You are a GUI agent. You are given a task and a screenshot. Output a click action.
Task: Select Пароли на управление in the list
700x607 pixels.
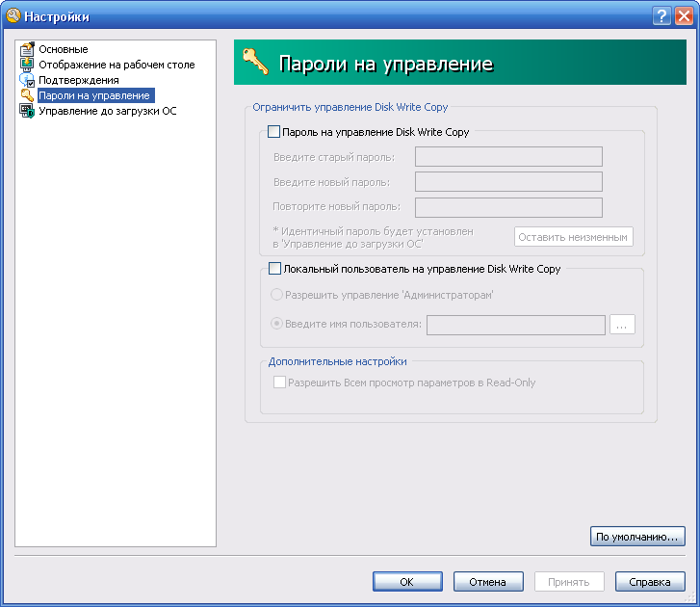(96, 95)
